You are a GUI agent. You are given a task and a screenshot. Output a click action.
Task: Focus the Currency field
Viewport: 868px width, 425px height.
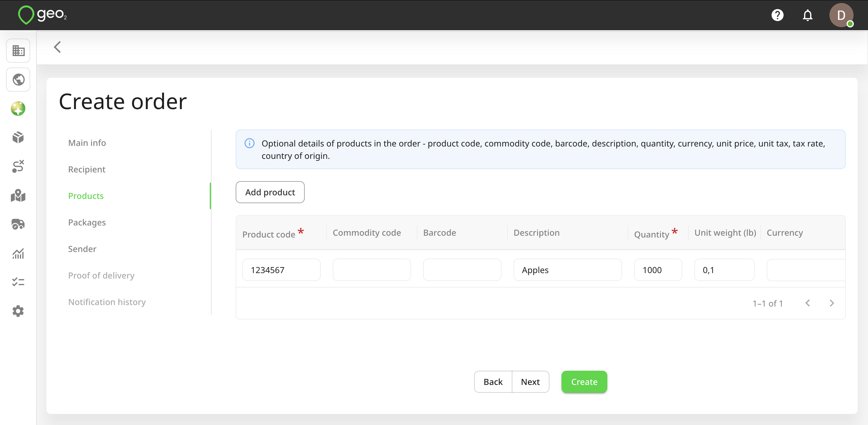(x=806, y=270)
